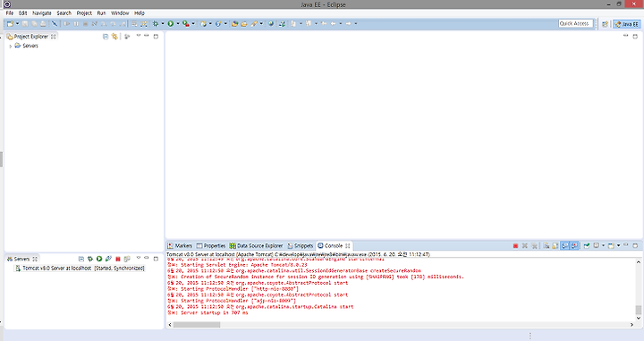Open the Edit menu

(22, 13)
